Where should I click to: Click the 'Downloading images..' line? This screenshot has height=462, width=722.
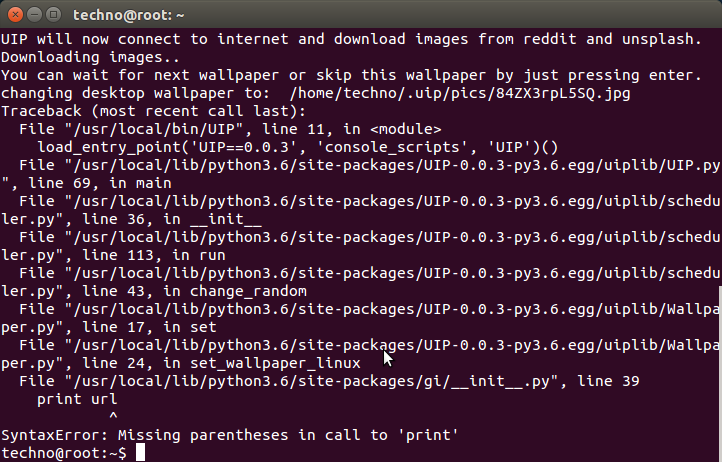click(x=90, y=58)
